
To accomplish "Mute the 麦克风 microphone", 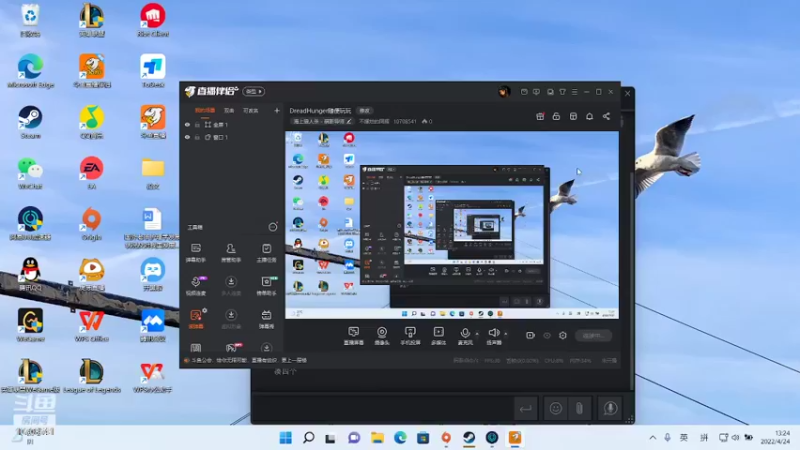I will coord(465,336).
